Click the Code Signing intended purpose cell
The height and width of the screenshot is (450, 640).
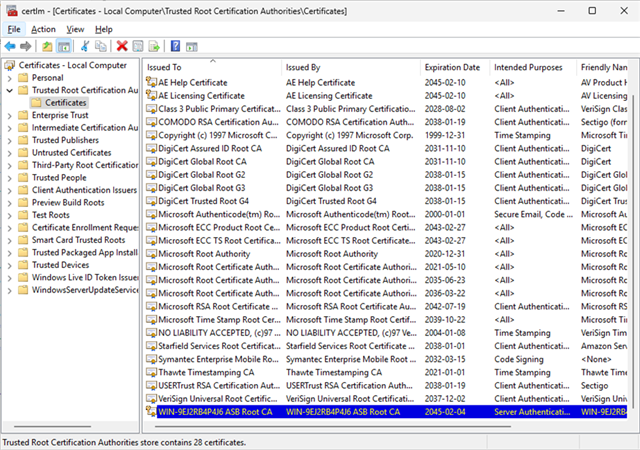click(x=519, y=359)
